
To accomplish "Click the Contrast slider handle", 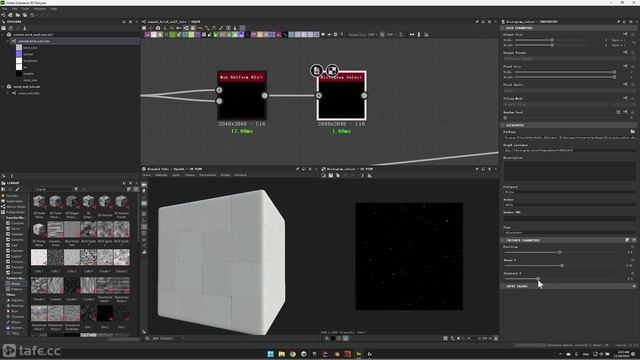I will (538, 279).
